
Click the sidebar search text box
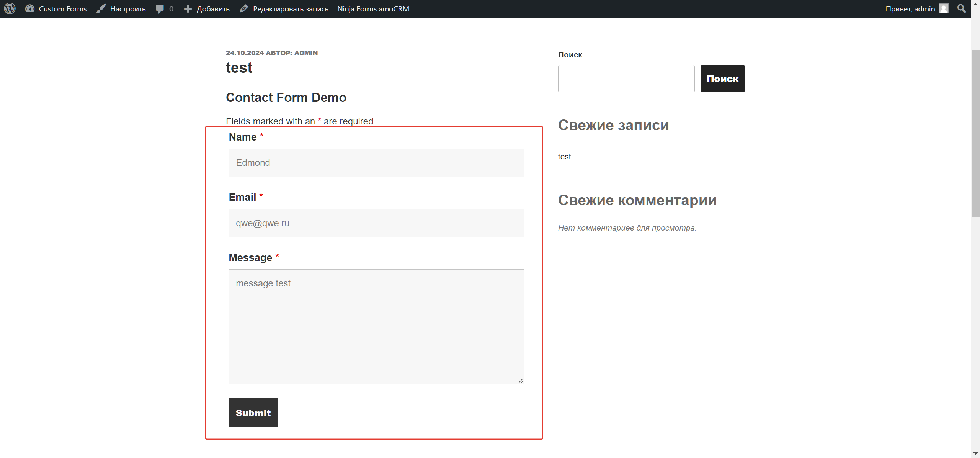[x=626, y=79]
